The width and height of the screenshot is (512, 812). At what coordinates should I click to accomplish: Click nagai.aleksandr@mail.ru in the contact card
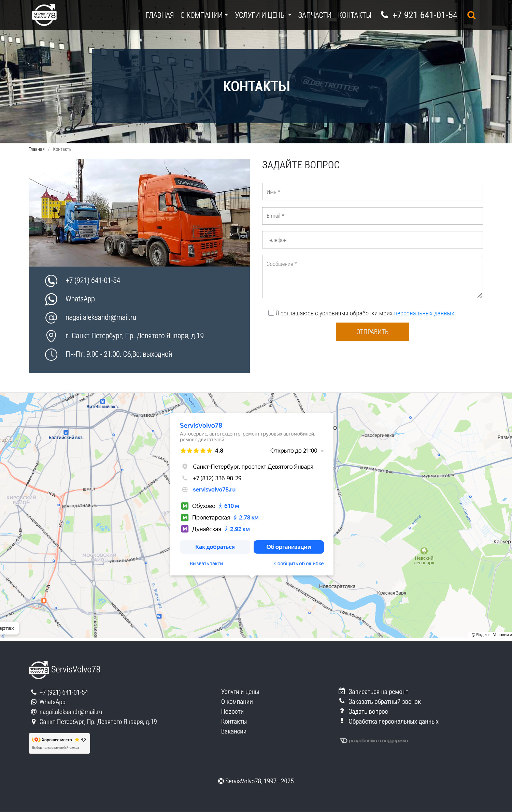[x=101, y=317]
